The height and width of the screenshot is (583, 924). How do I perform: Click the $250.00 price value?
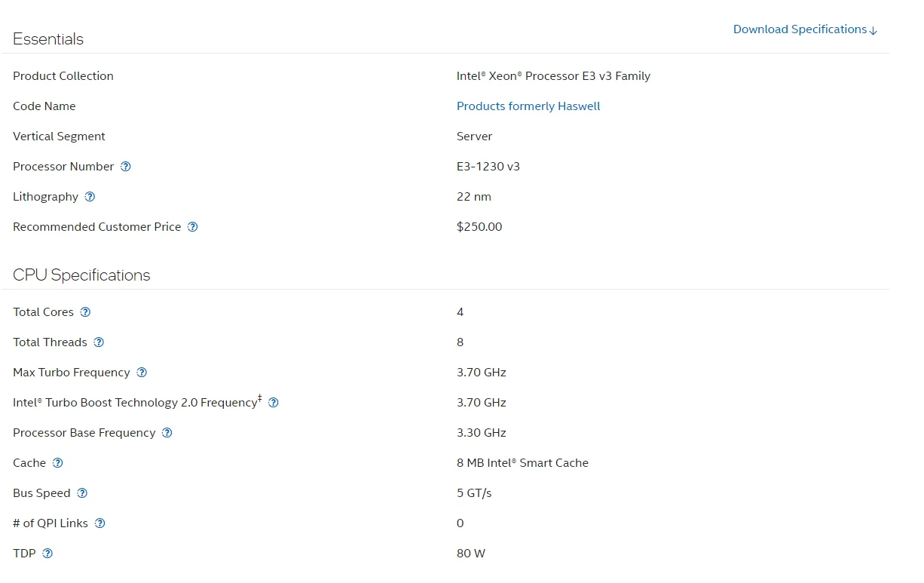click(479, 227)
